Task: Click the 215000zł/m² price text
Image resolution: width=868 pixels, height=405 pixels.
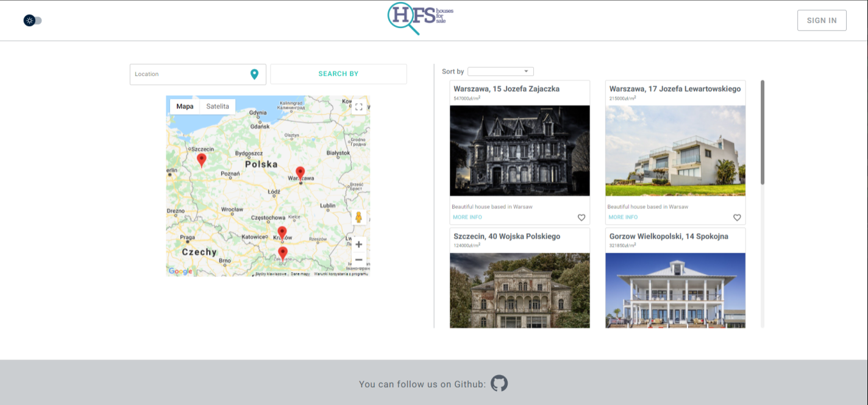Action: click(x=622, y=98)
